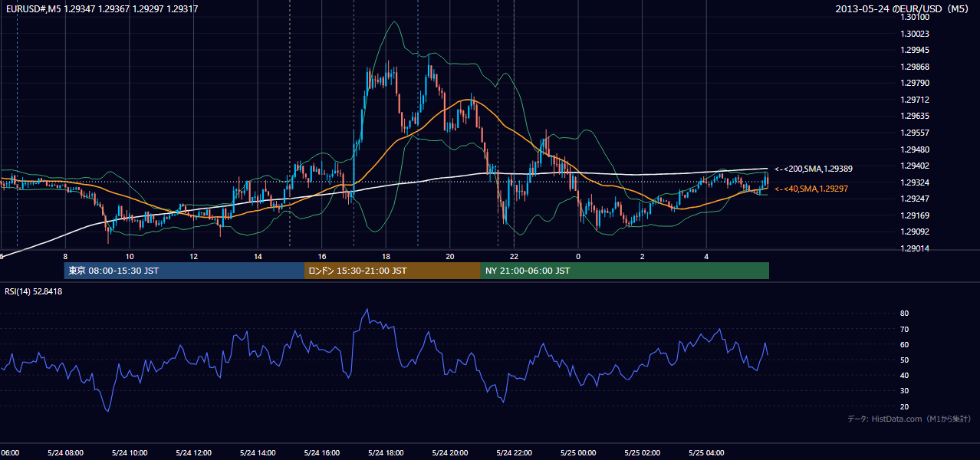Click the RSI(14) 52.8418 indicator label

point(34,291)
